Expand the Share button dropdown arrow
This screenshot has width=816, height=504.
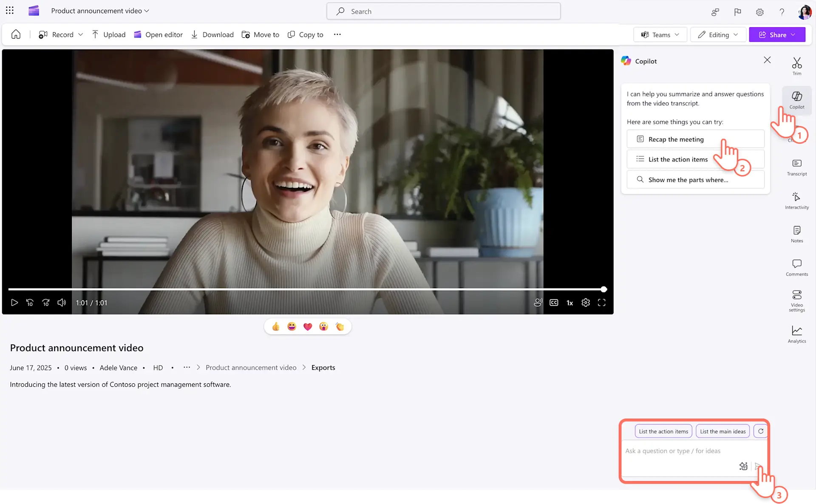tap(793, 34)
